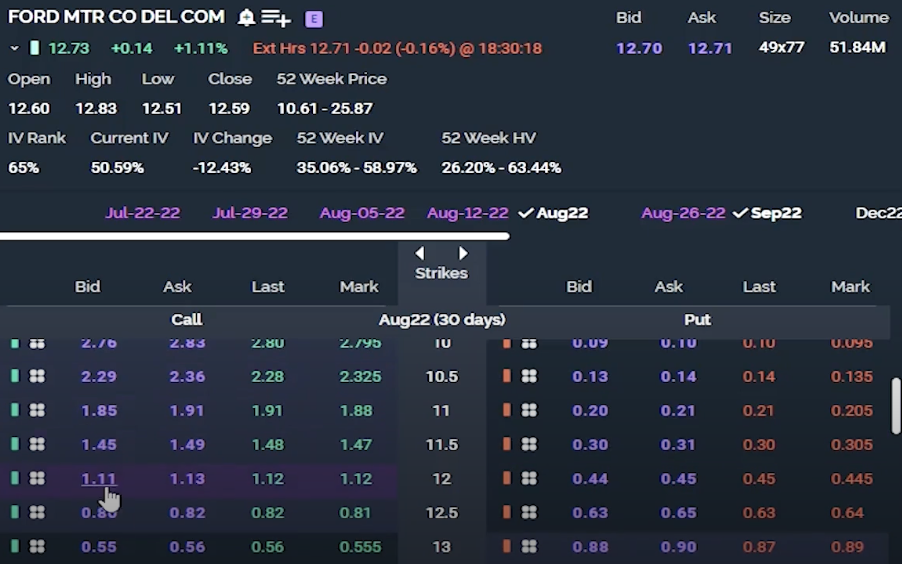Click the Volume value 51.84M
Screen dimensions: 902x564
click(x=858, y=47)
